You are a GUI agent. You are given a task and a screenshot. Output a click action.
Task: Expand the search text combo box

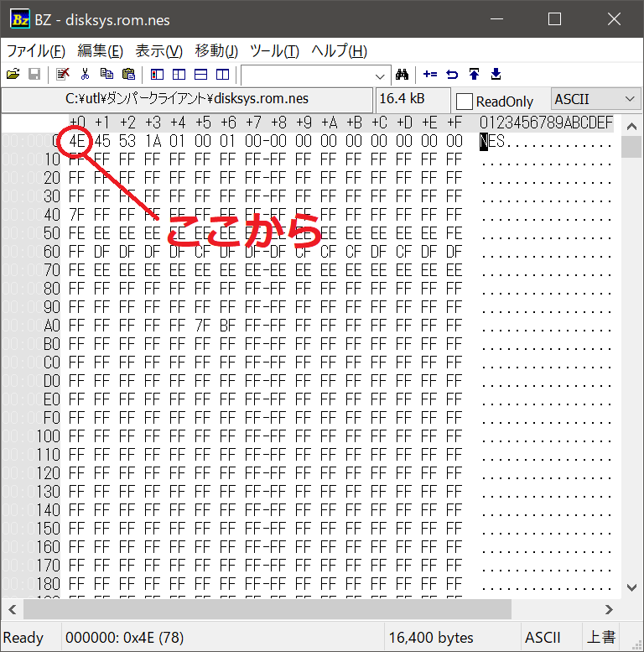tap(382, 75)
